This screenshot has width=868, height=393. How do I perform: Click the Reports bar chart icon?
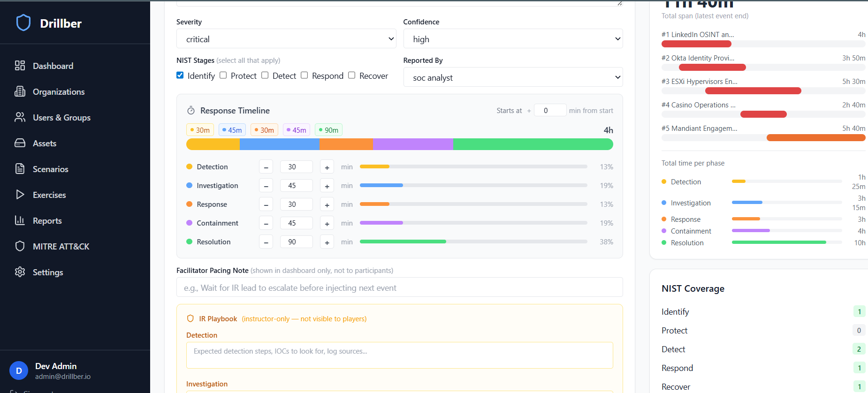[20, 220]
